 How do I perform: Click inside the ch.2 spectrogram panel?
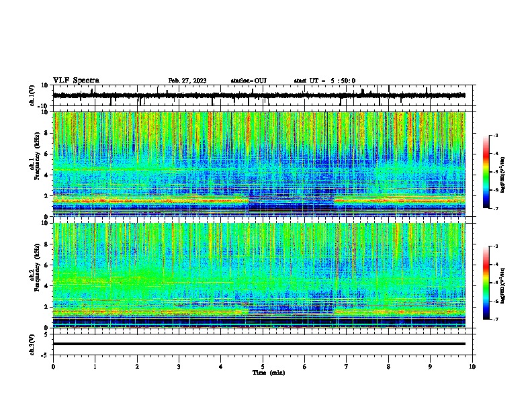click(259, 275)
